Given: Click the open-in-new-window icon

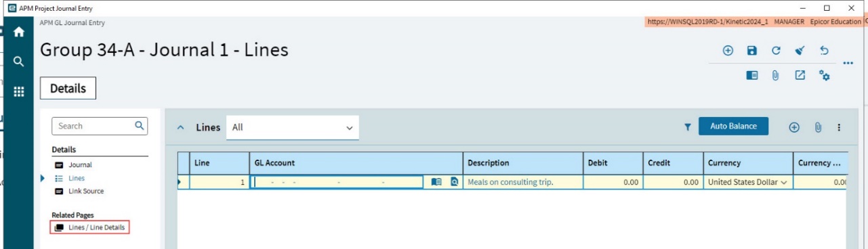Looking at the screenshot, I should coord(800,75).
